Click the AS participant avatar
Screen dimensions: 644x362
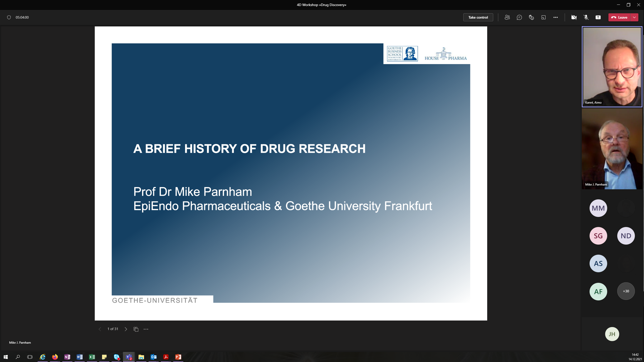pyautogui.click(x=598, y=263)
